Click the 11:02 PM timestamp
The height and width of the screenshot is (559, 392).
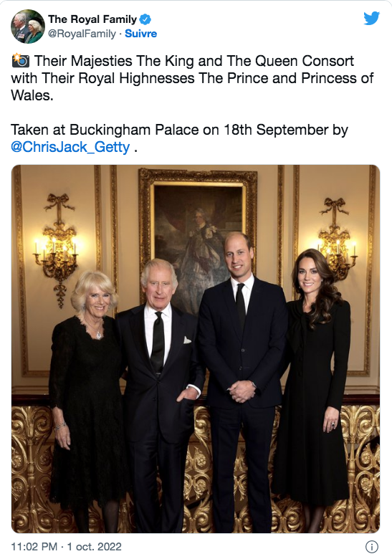(x=34, y=547)
